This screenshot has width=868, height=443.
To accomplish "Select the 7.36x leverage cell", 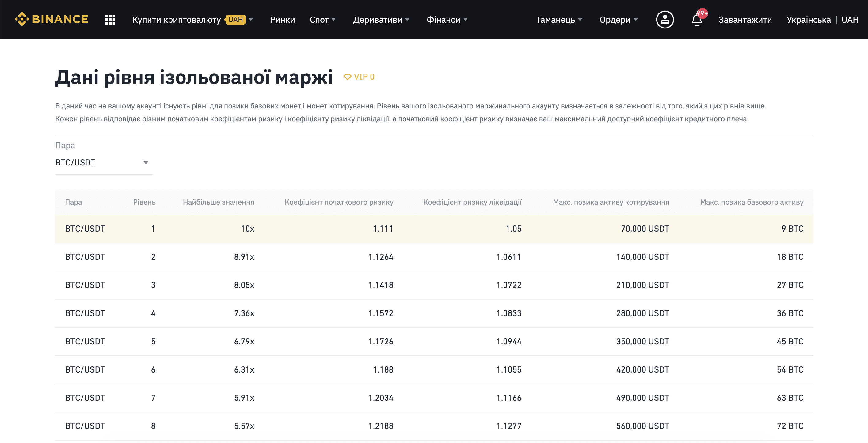I will (244, 313).
